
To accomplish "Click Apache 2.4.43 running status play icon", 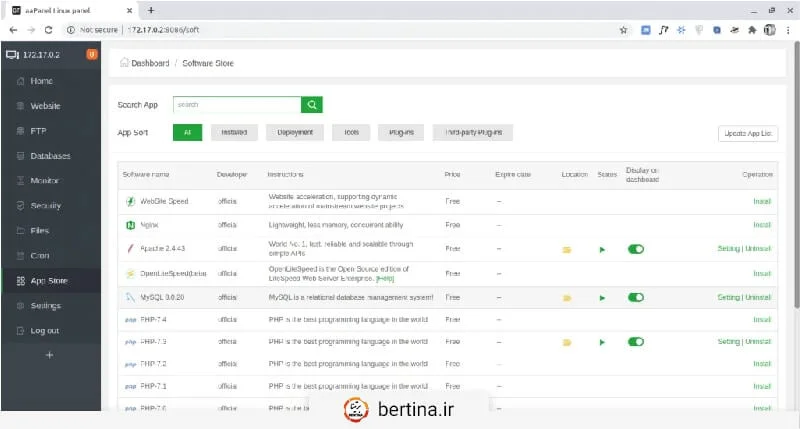I will (x=602, y=249).
